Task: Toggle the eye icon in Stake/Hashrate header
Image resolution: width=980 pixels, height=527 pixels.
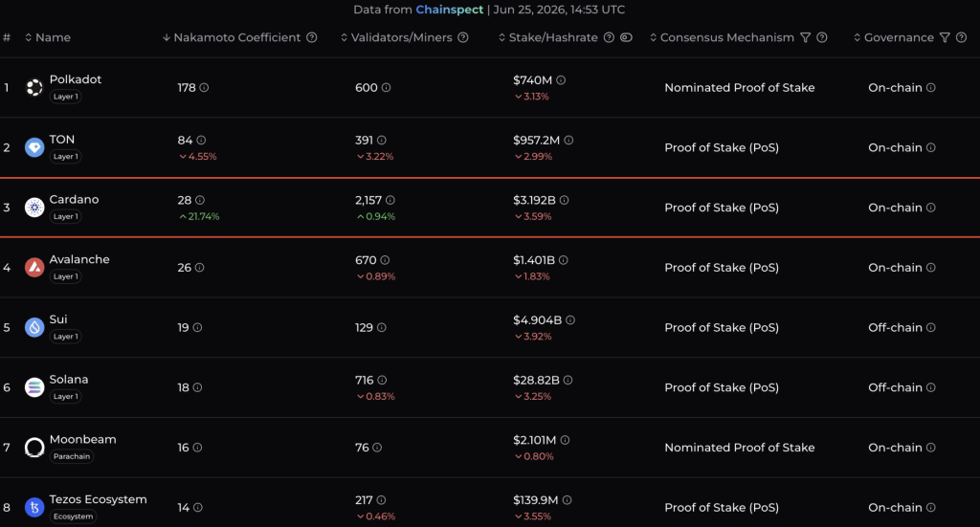Action: 626,37
